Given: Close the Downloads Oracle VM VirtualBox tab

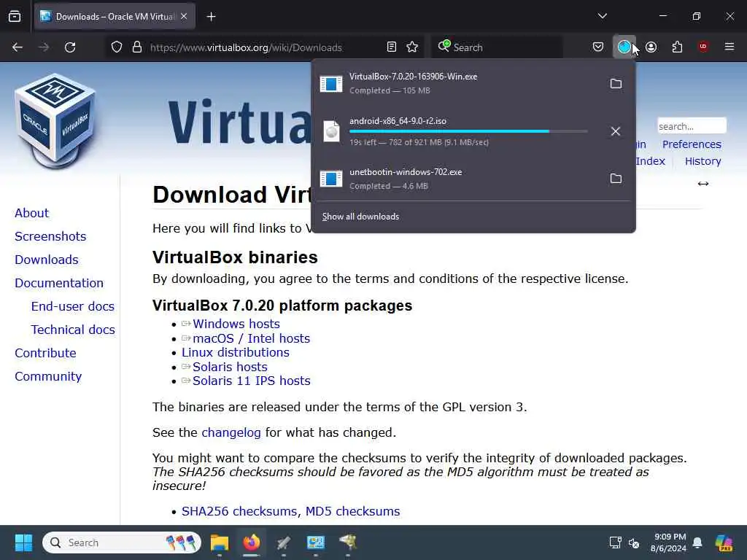Looking at the screenshot, I should [x=184, y=17].
